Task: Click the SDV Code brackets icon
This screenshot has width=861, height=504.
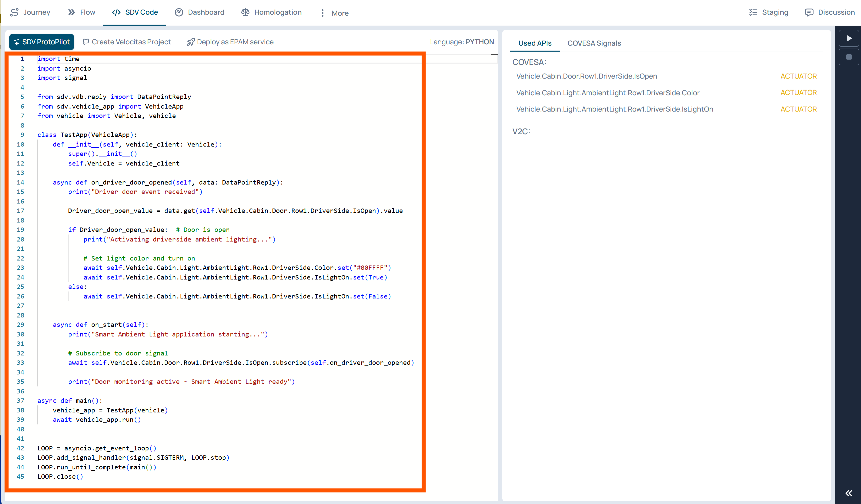Action: coord(116,12)
